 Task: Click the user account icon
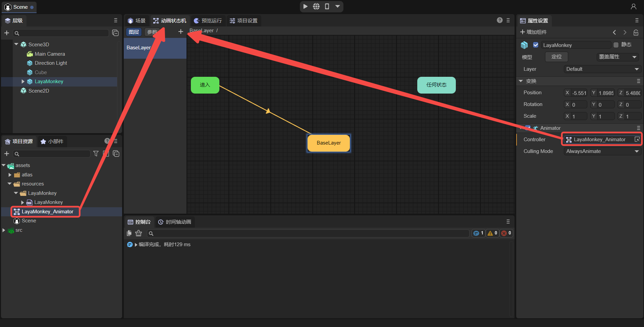[633, 6]
